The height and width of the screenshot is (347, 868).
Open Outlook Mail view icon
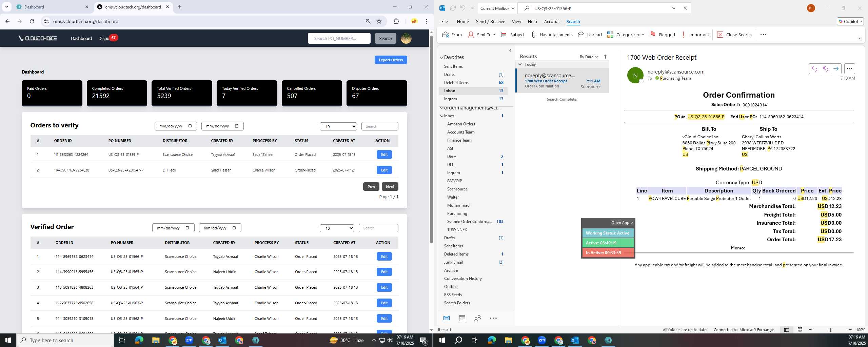pos(446,318)
